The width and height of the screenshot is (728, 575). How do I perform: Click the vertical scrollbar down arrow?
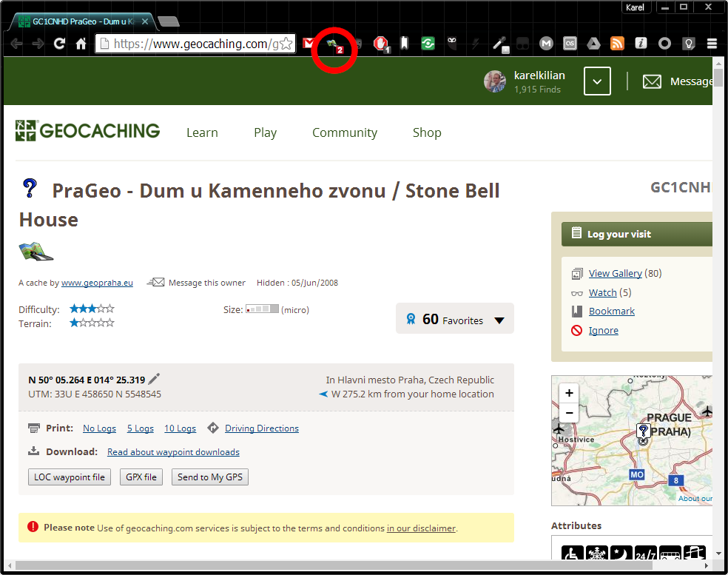tap(718, 554)
